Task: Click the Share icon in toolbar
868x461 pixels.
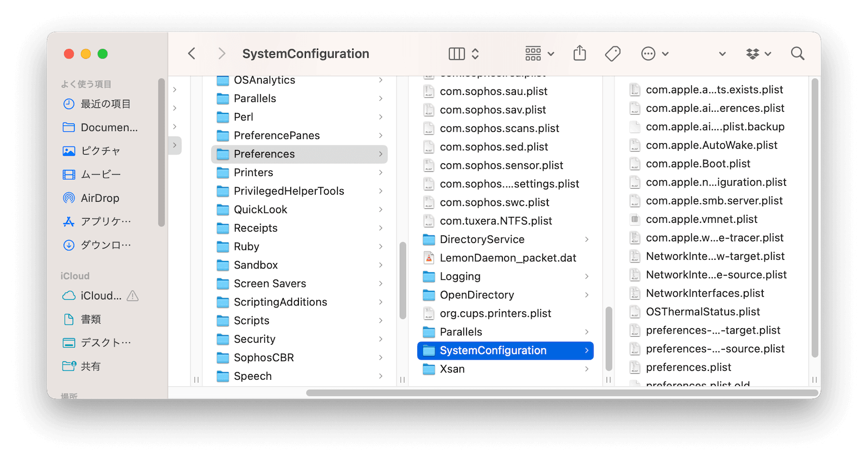Action: point(580,53)
